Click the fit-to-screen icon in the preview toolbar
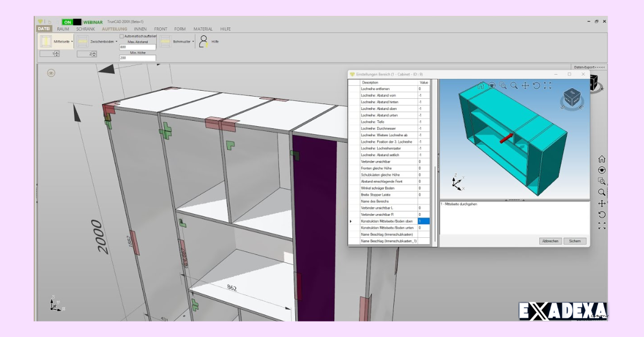644x337 pixels. click(547, 85)
